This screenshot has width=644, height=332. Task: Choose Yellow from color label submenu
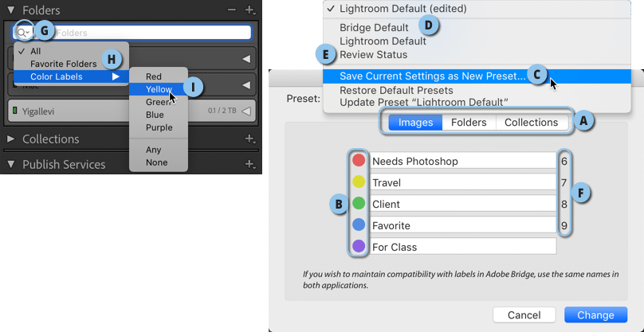tap(159, 89)
